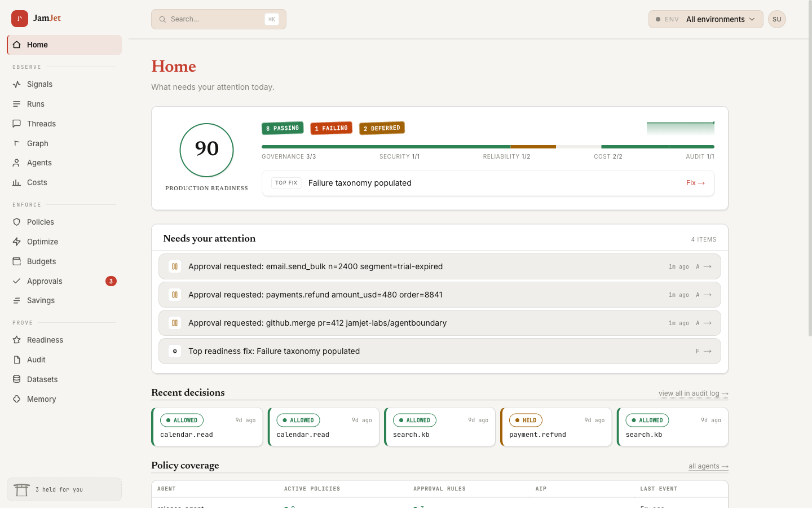Open Agents person icon
This screenshot has height=508, width=812.
(17, 163)
